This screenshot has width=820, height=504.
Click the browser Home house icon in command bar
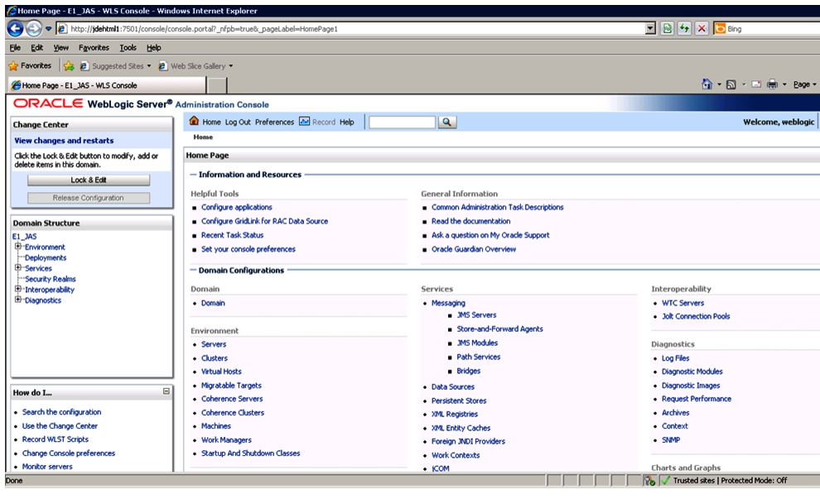[x=707, y=84]
